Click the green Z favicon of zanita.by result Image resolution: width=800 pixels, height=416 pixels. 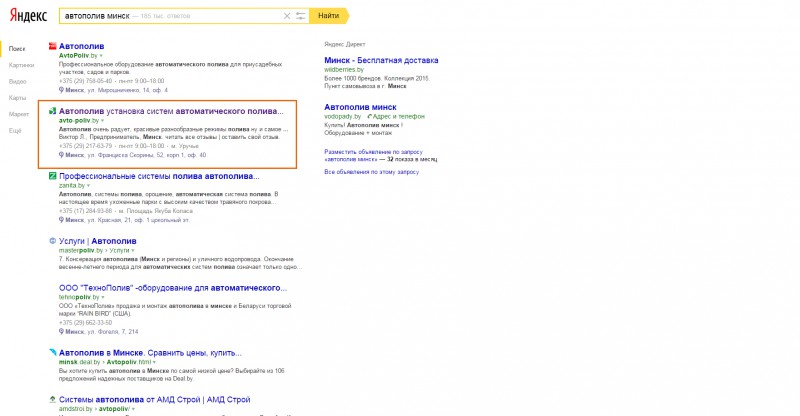pos(52,176)
